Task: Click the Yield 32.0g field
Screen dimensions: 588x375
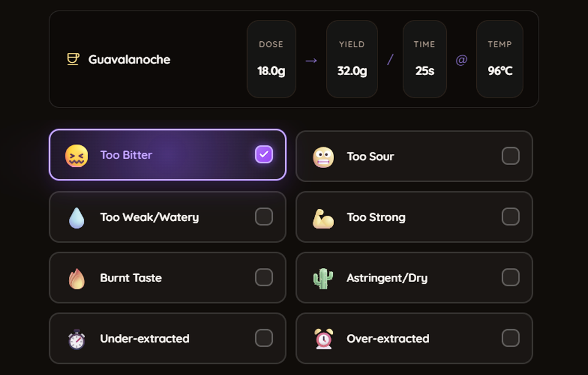Action: (352, 59)
